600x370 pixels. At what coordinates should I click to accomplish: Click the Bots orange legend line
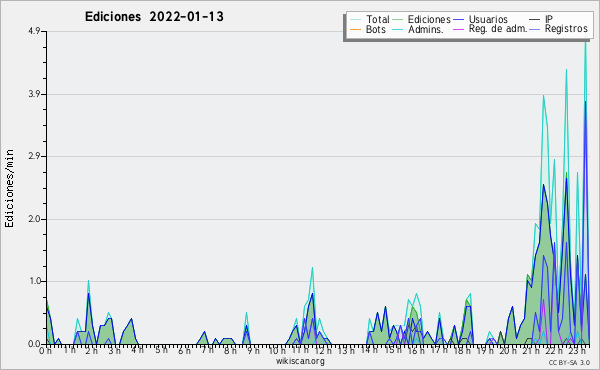pos(355,29)
